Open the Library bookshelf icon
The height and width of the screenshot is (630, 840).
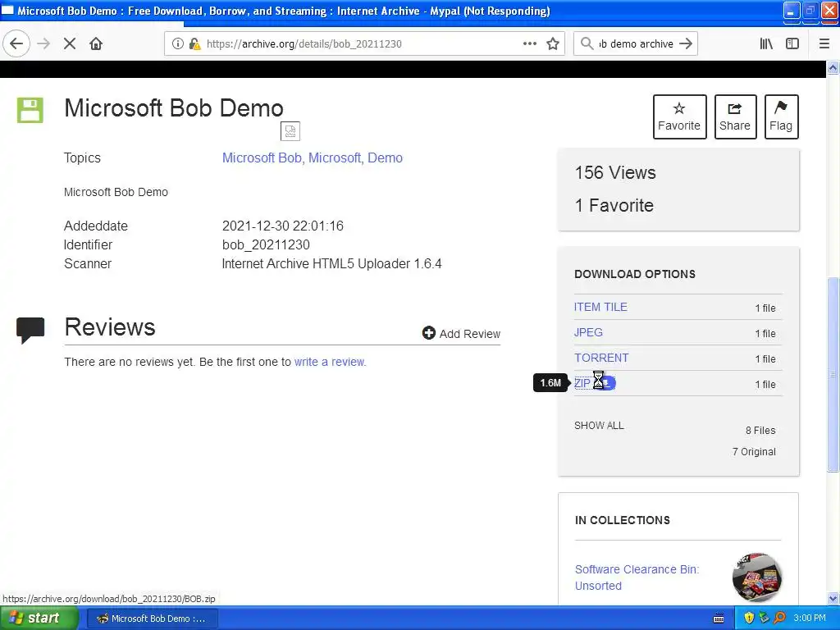[x=766, y=44]
